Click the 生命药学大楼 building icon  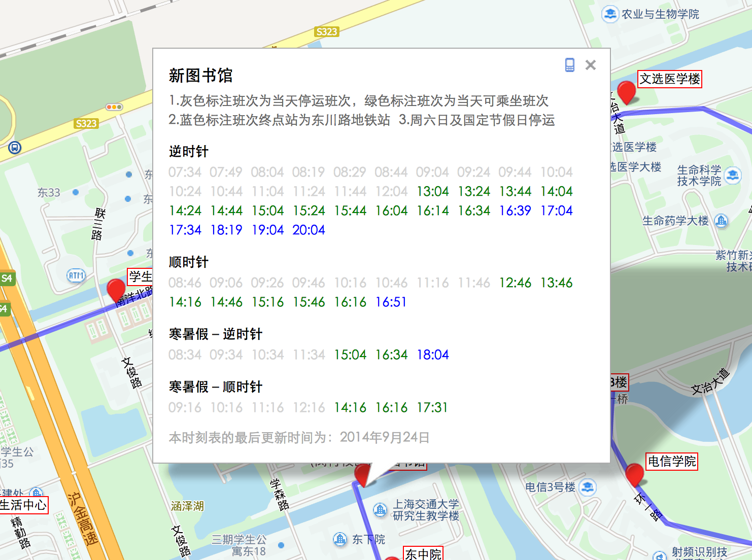721,221
